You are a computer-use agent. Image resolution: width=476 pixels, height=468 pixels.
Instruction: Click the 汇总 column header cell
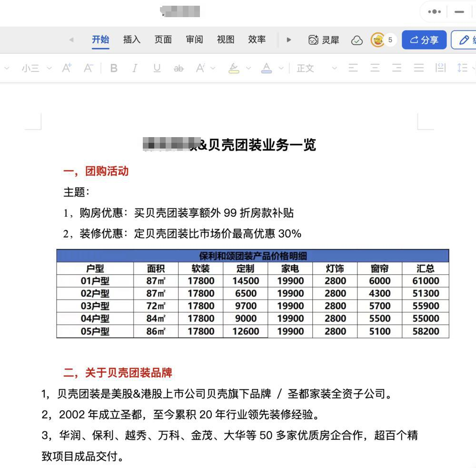click(425, 269)
